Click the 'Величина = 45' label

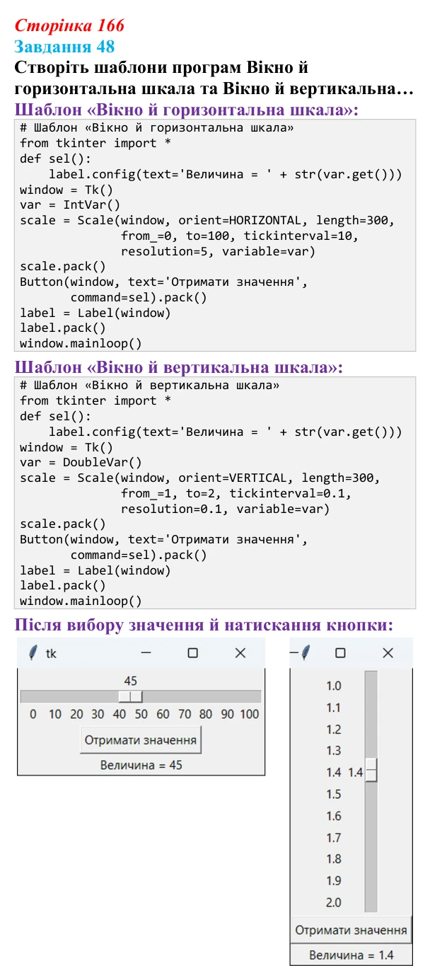141,765
